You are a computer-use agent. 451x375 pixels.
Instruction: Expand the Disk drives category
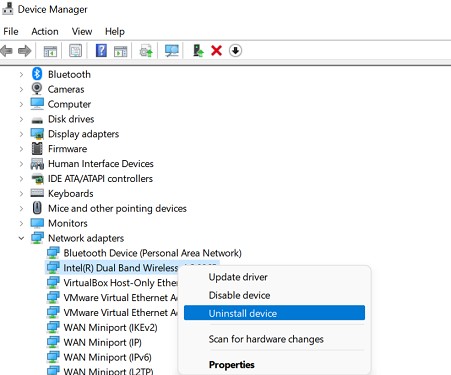click(x=21, y=119)
